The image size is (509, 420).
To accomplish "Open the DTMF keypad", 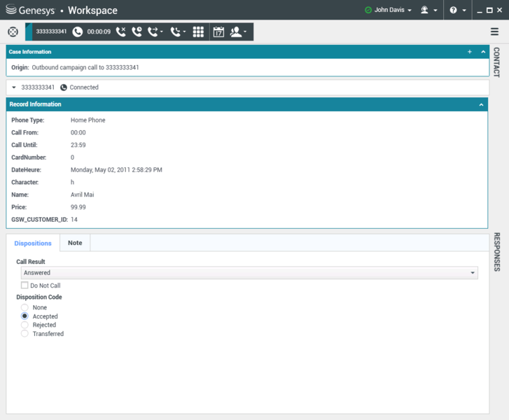I will 198,31.
